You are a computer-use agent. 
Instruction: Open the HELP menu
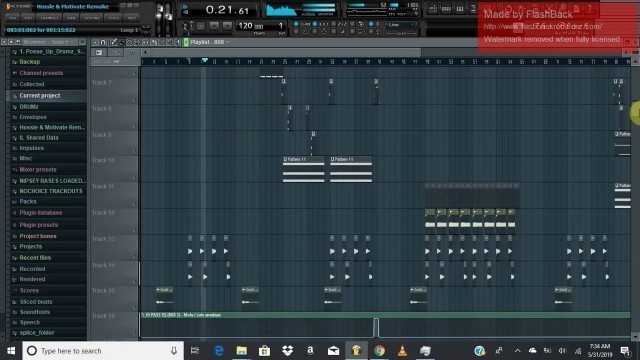pyautogui.click(x=132, y=18)
